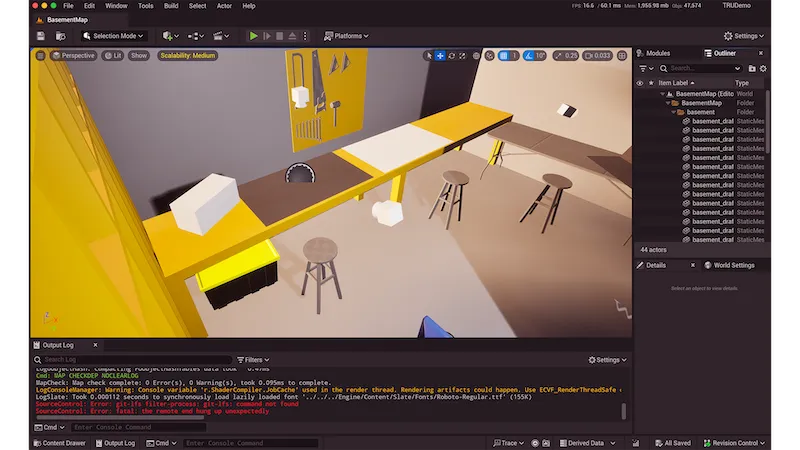Viewport: 800px width, 450px height.
Task: Click the Lit view mode button
Action: 113,56
